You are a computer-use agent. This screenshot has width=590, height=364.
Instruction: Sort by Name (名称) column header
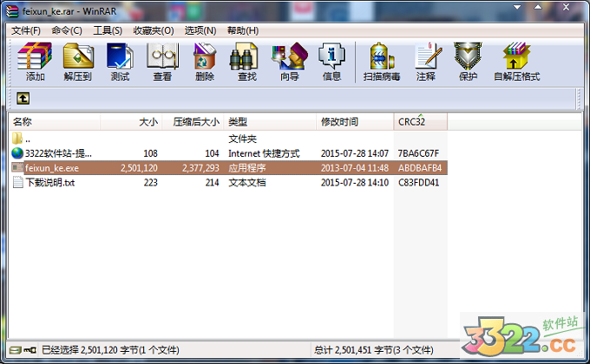pos(55,122)
